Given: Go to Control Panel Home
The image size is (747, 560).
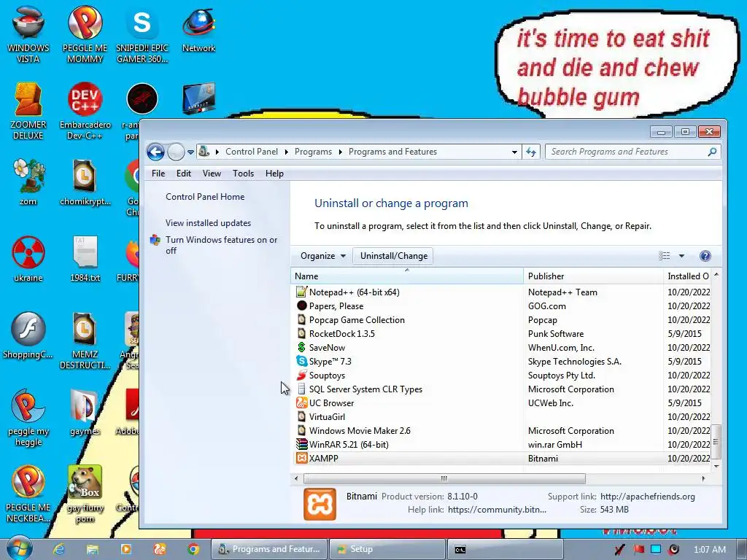Looking at the screenshot, I should [205, 197].
